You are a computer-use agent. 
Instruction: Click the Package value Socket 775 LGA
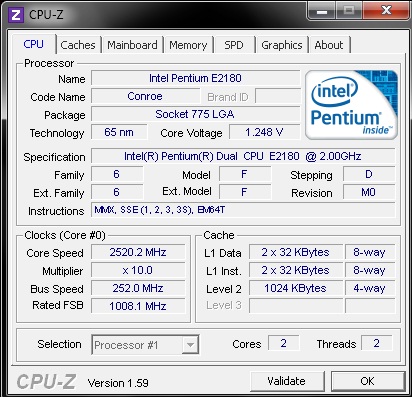tap(195, 114)
